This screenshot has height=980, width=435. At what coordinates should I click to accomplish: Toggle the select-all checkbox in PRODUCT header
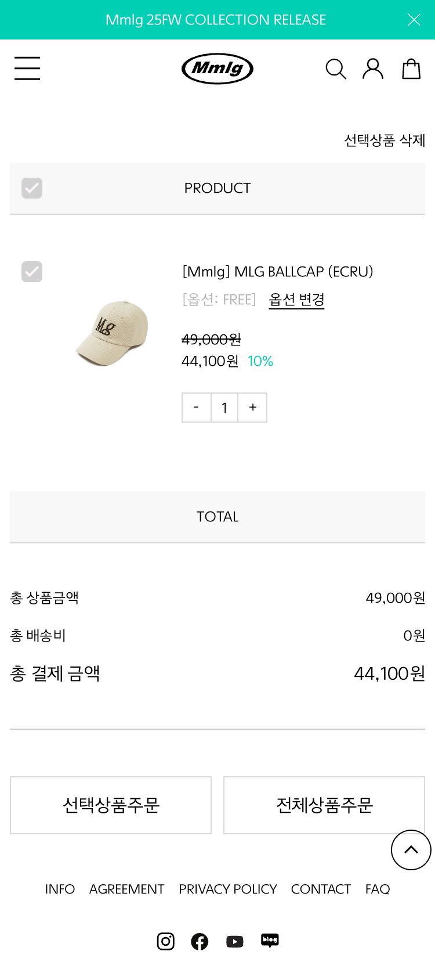point(32,188)
